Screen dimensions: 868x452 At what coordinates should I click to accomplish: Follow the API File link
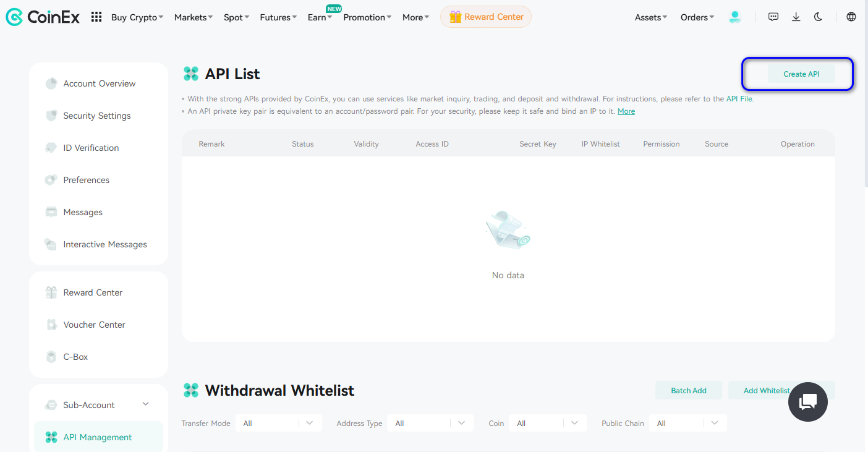pos(739,99)
